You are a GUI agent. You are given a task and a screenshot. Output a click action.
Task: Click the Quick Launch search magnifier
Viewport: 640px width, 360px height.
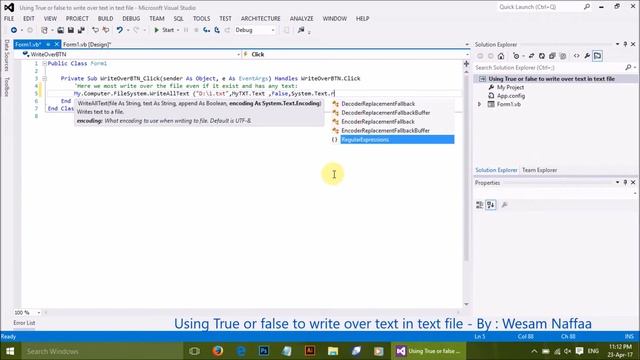click(587, 7)
